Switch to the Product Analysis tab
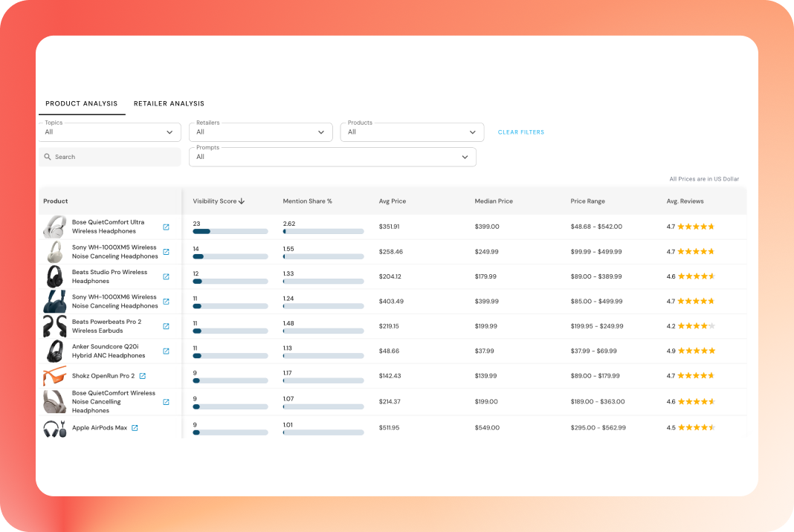Image resolution: width=794 pixels, height=532 pixels. click(x=82, y=103)
